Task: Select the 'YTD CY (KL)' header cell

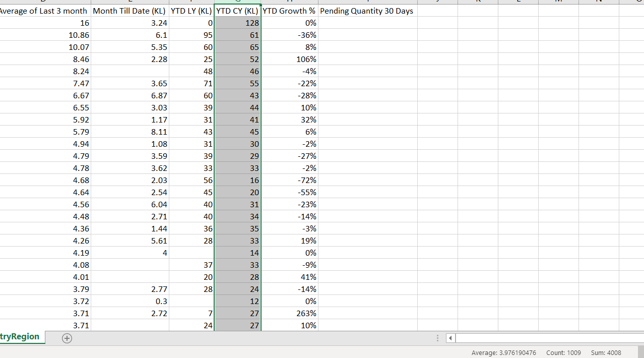Action: 237,11
